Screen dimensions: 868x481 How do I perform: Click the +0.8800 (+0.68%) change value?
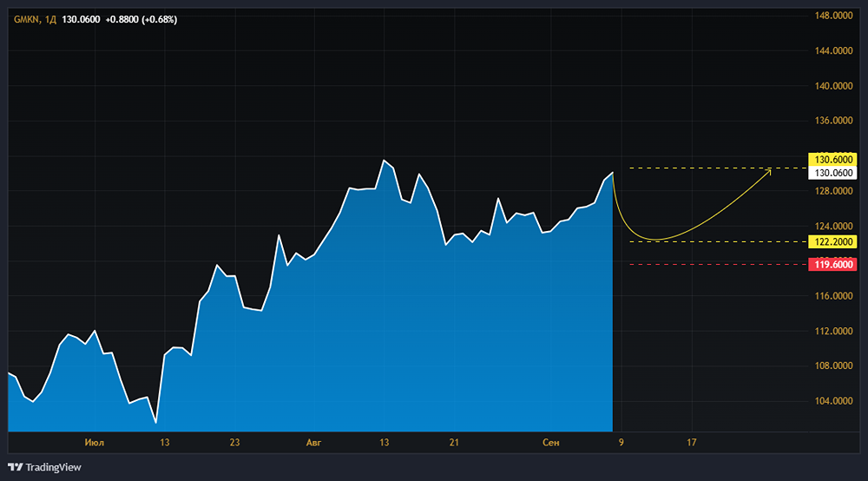click(x=141, y=20)
